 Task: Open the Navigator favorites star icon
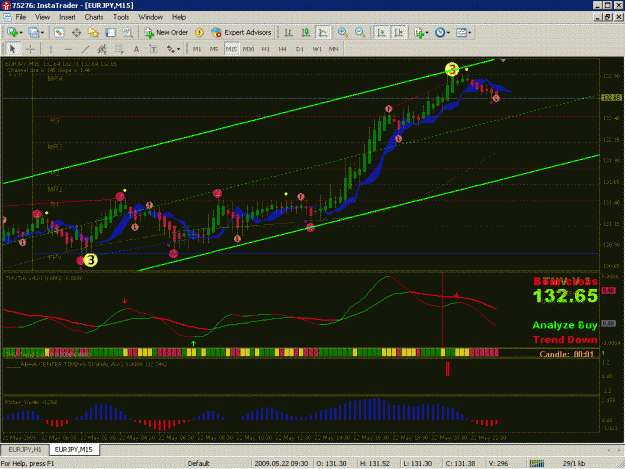click(93, 33)
